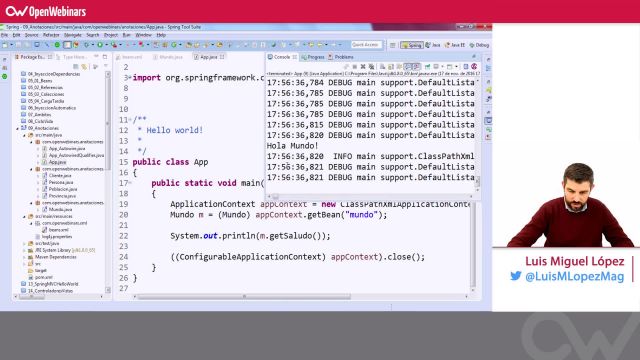Expand the JRE System Library node

[24, 250]
